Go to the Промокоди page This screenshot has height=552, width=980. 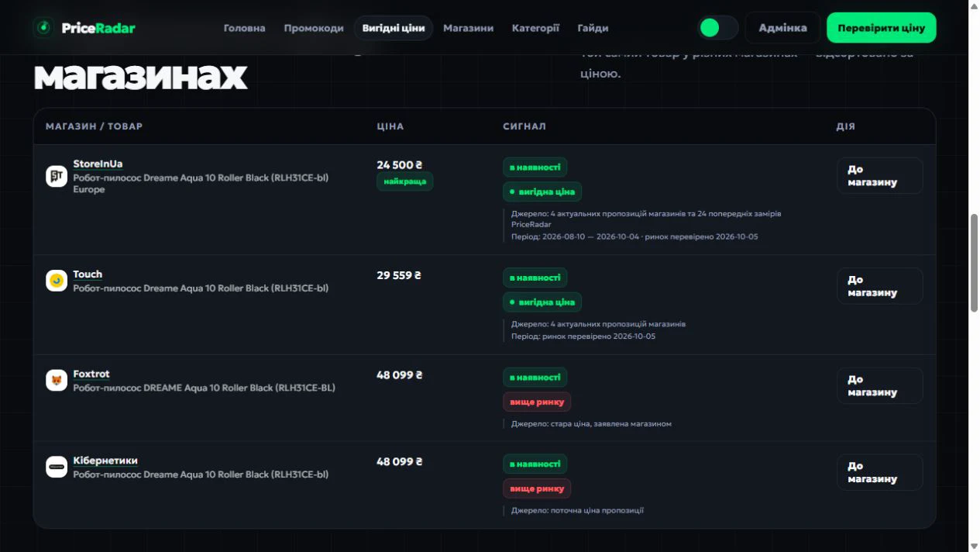point(314,28)
